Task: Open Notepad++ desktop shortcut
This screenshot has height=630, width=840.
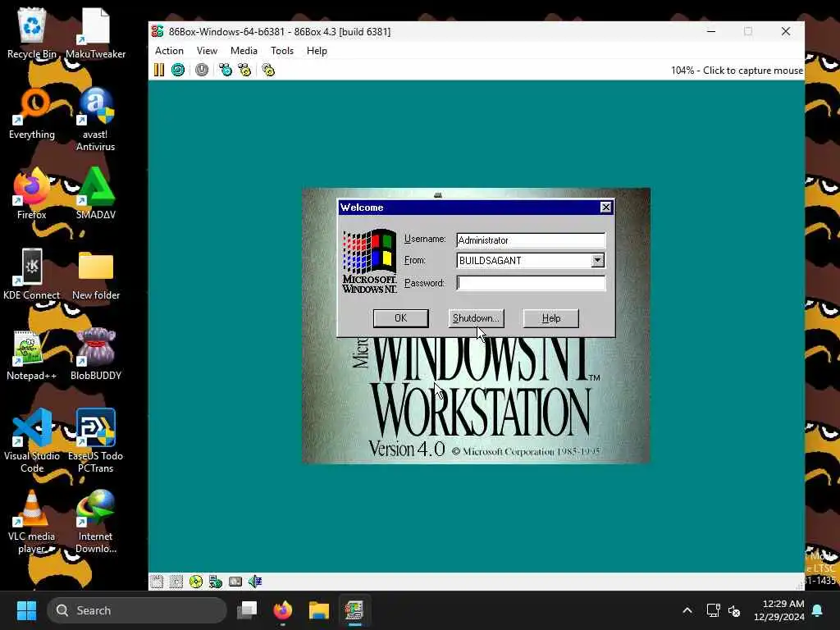Action: 32,354
